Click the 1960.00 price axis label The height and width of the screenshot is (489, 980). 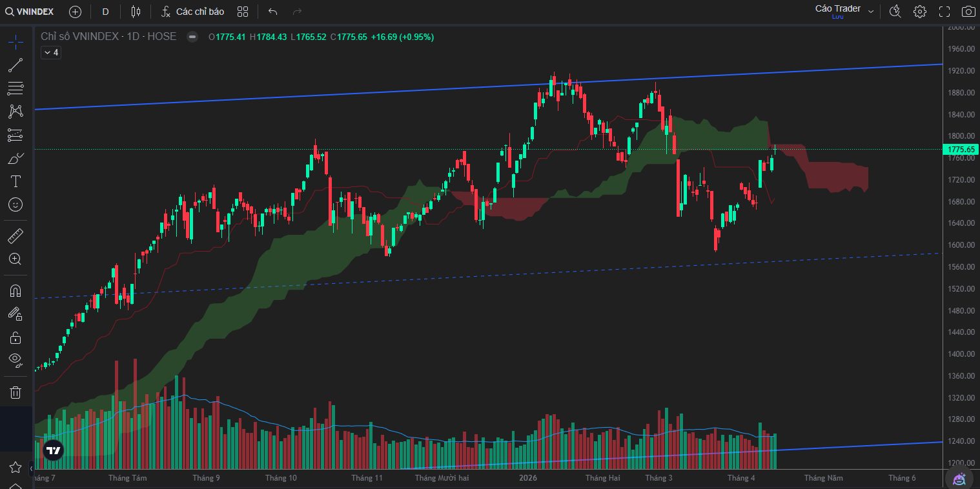(961, 49)
